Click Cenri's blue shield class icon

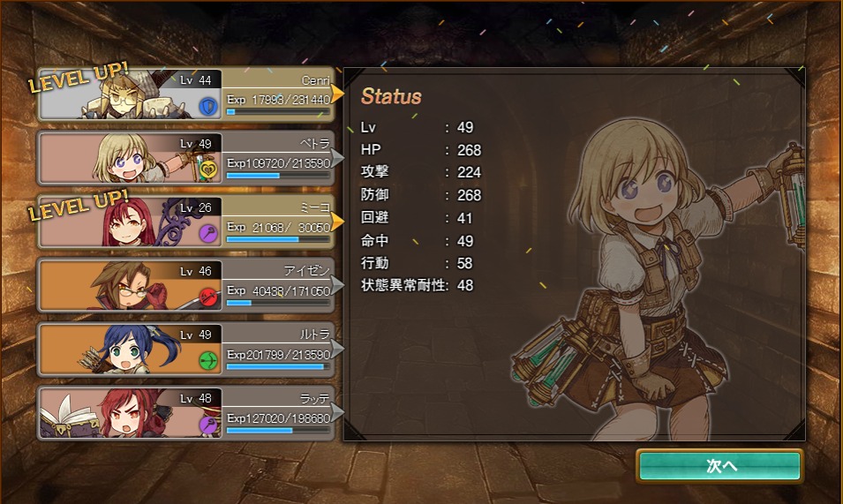pyautogui.click(x=208, y=107)
